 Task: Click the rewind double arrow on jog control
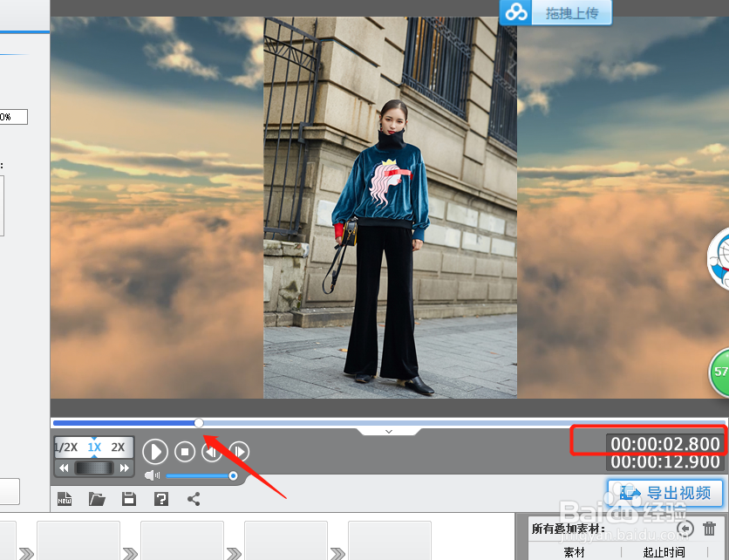[64, 468]
